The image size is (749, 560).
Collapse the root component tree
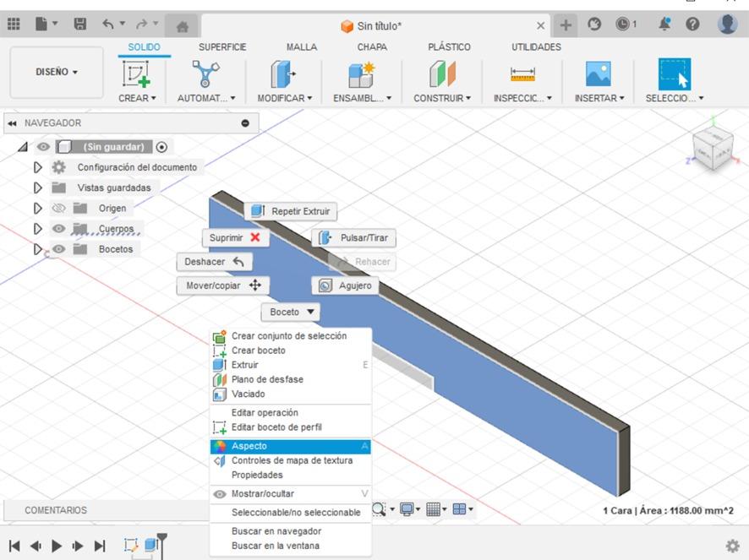[x=23, y=147]
